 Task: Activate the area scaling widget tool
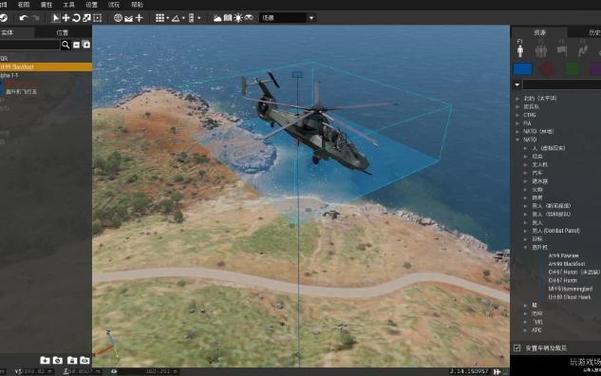coord(97,18)
